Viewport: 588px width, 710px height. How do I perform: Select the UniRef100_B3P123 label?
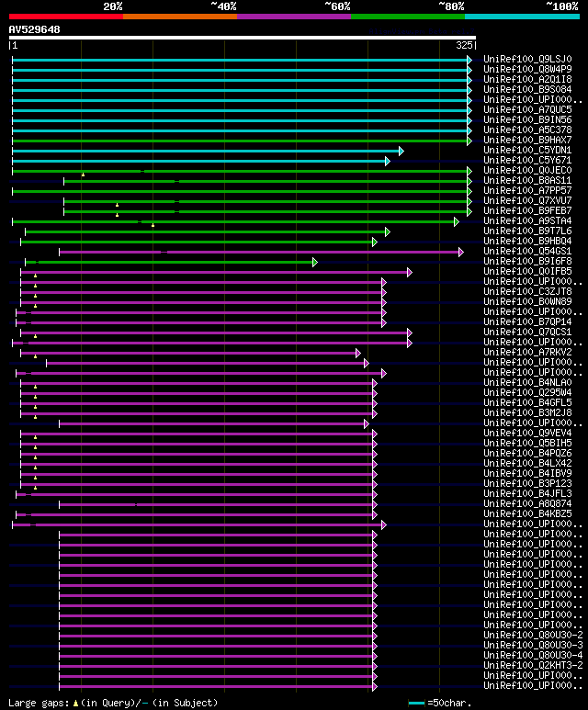coord(527,484)
